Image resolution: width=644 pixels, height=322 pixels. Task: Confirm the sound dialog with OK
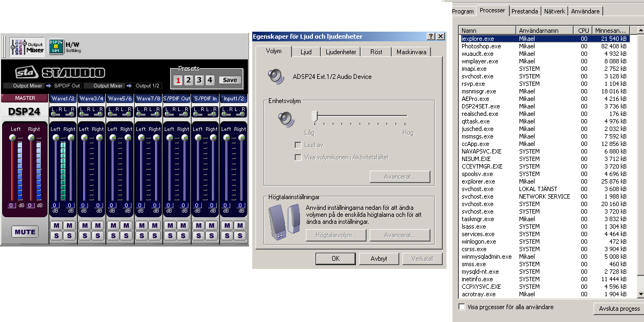point(335,258)
